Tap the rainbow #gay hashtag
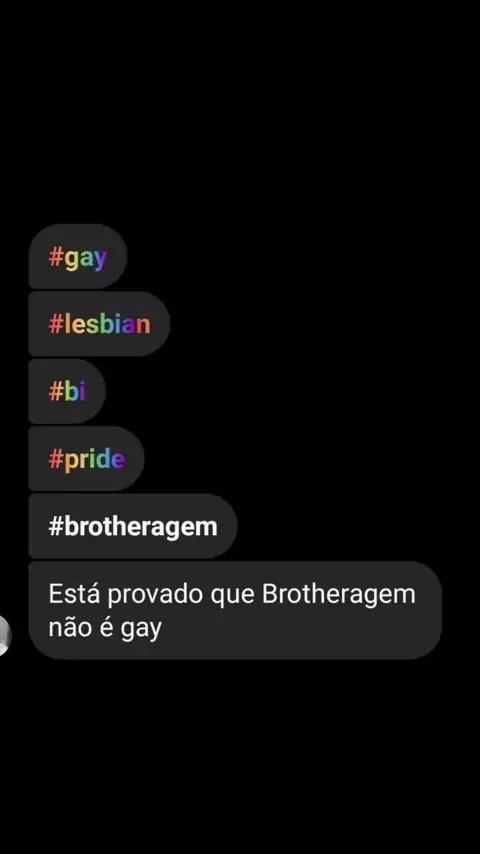Image resolution: width=480 pixels, height=854 pixels. [78, 258]
